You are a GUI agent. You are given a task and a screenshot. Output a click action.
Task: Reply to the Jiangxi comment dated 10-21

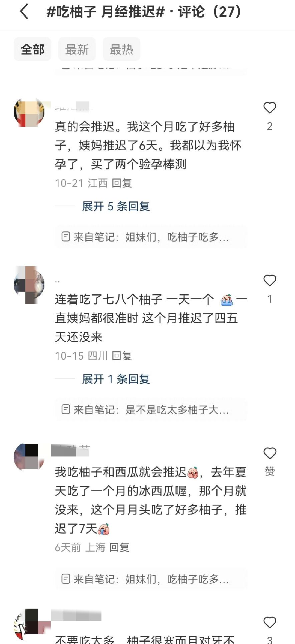point(122,183)
